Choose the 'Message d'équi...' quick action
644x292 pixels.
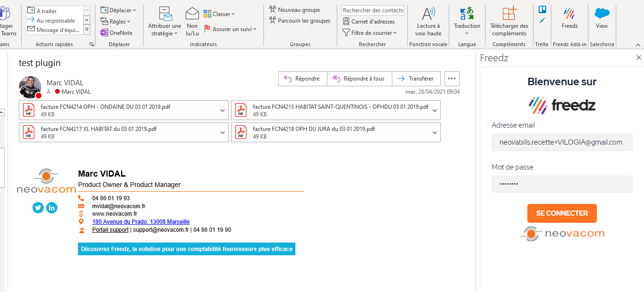pyautogui.click(x=54, y=30)
